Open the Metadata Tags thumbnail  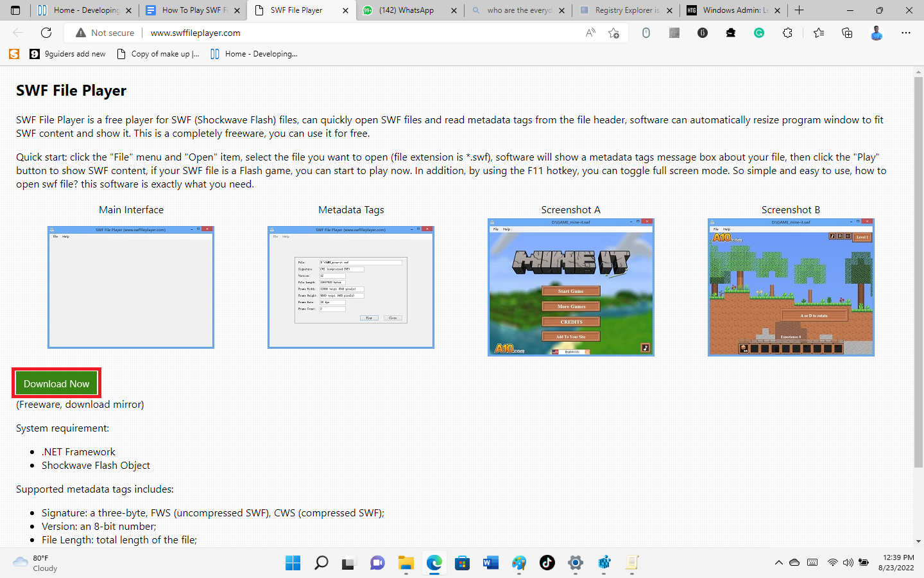[351, 287]
